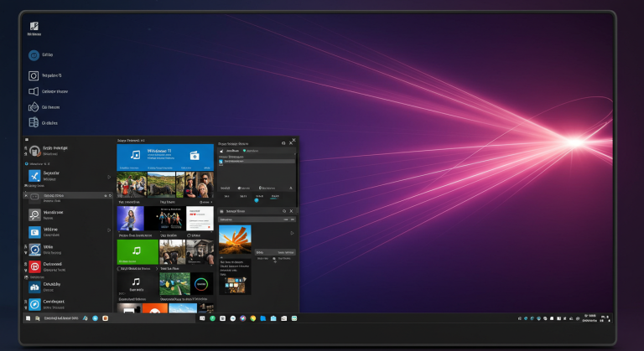The height and width of the screenshot is (351, 644).
Task: Click the hamburger menu atop the Start panel
Action: (x=27, y=140)
